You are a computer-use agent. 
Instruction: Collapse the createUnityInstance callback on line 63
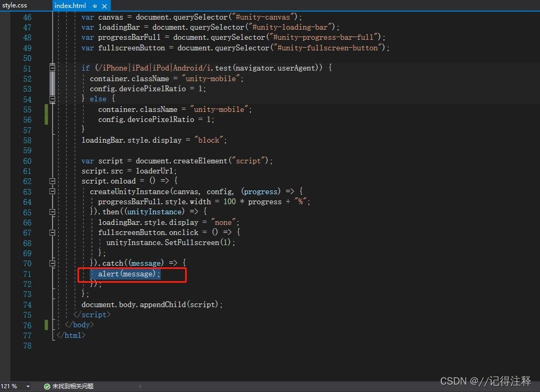click(x=53, y=191)
